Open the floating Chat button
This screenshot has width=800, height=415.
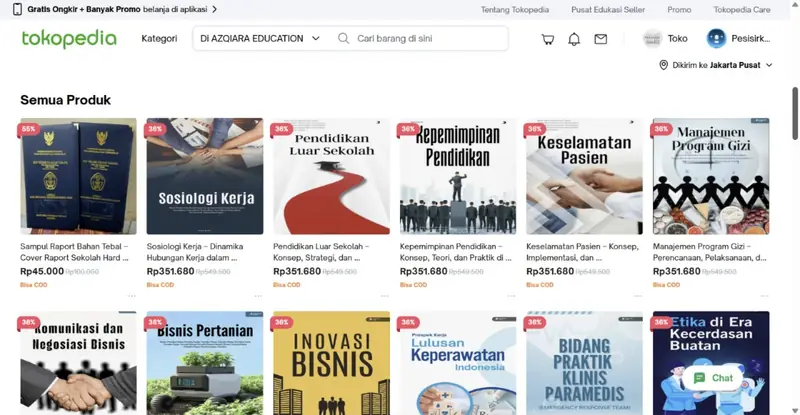pos(713,378)
